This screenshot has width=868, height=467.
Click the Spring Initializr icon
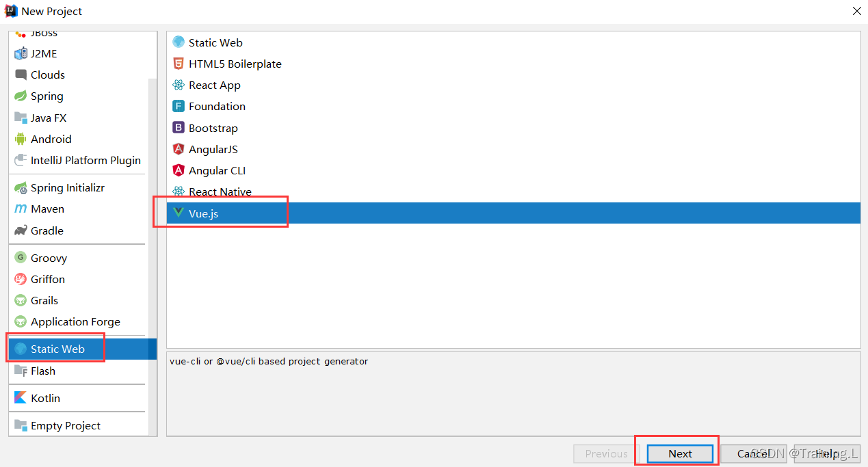[21, 187]
